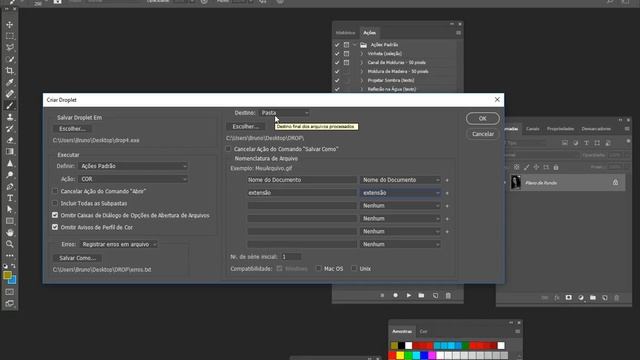The image size is (640, 360).
Task: Select the Crop tool
Action: click(9, 71)
